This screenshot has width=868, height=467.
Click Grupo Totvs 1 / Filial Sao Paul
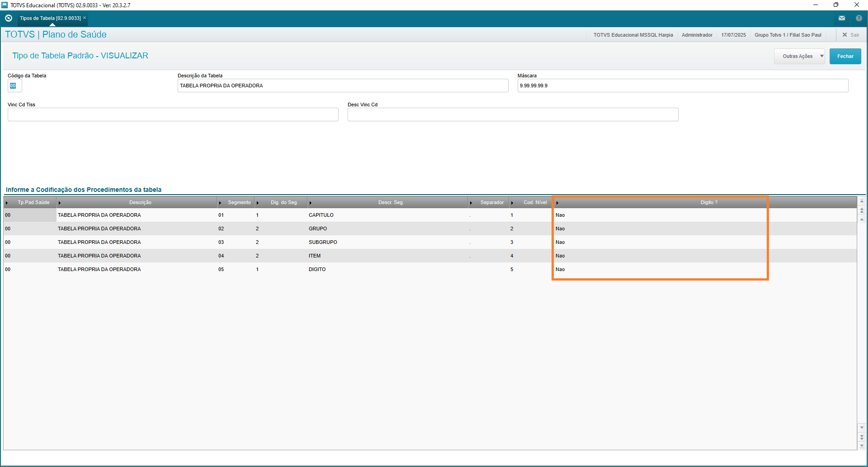788,35
